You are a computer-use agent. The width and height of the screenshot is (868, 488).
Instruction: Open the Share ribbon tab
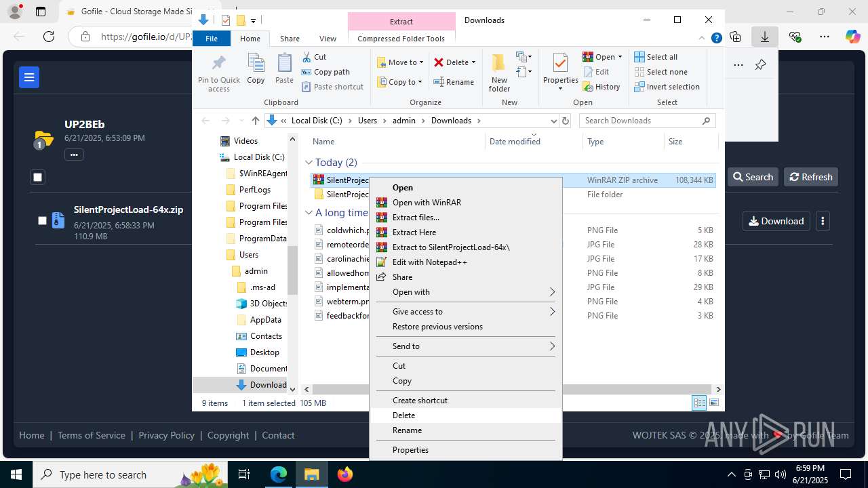click(290, 39)
